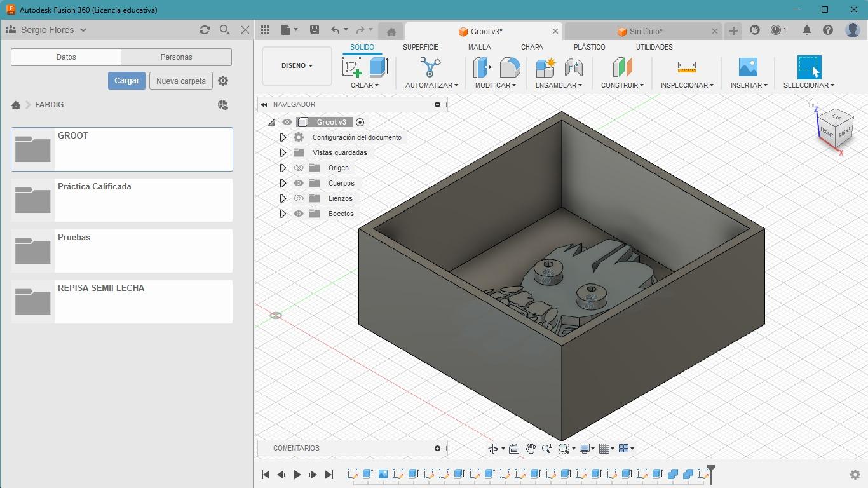This screenshot has height=488, width=868.
Task: Open the timeline settings gear
Action: [855, 475]
